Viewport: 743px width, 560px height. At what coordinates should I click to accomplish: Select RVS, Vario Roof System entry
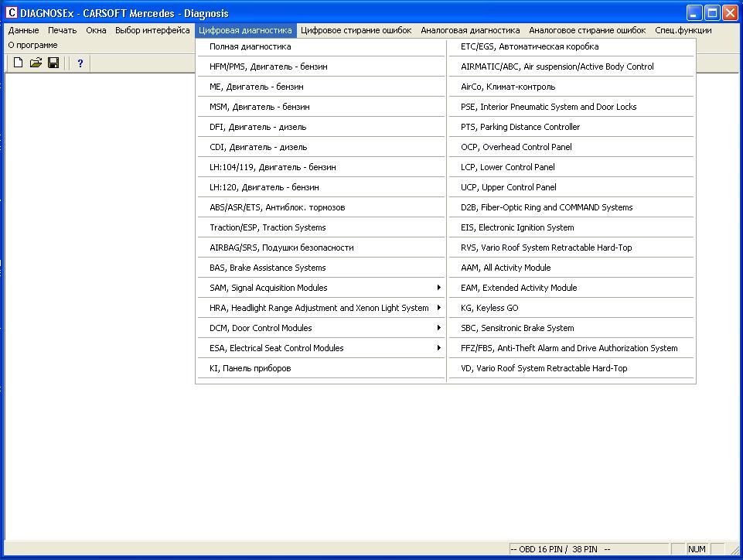coord(571,248)
